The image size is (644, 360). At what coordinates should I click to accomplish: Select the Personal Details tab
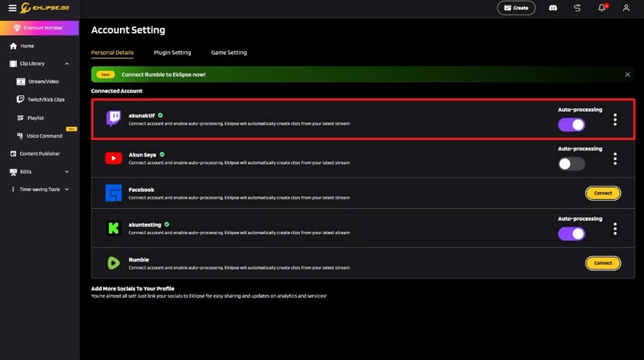point(112,52)
